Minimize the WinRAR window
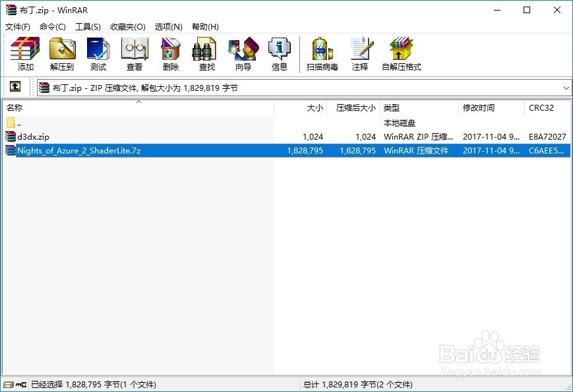The width and height of the screenshot is (573, 392). point(497,10)
